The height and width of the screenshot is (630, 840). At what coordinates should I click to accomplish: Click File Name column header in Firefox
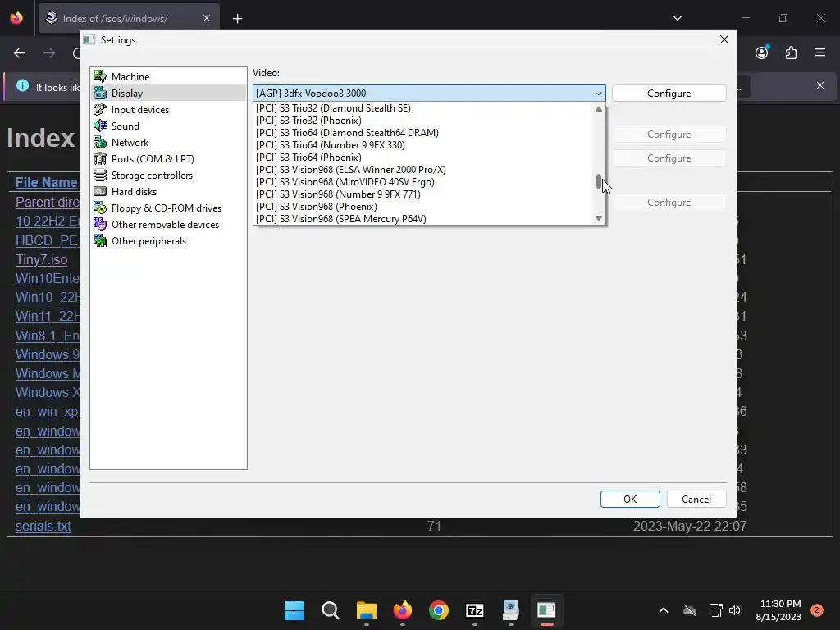(x=46, y=183)
